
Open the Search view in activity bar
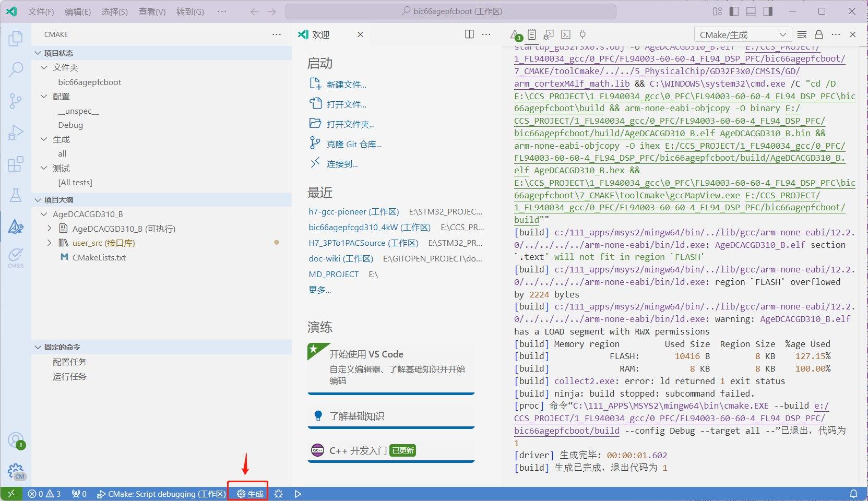pos(16,69)
